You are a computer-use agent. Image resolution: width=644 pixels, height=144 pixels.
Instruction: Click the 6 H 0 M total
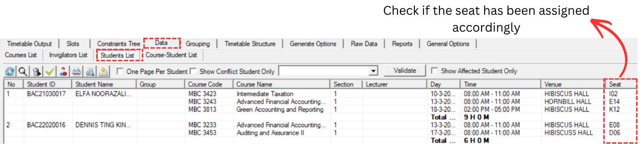click(x=477, y=140)
